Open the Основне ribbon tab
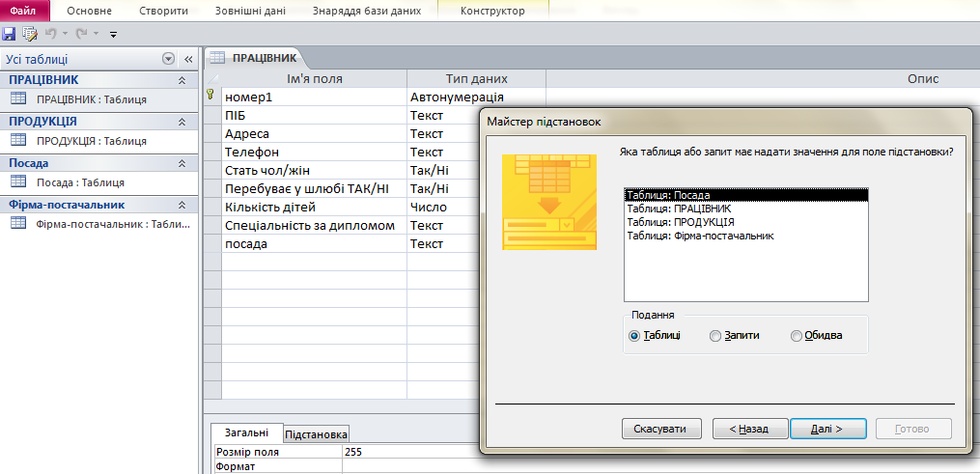This screenshot has width=980, height=474. (x=90, y=12)
